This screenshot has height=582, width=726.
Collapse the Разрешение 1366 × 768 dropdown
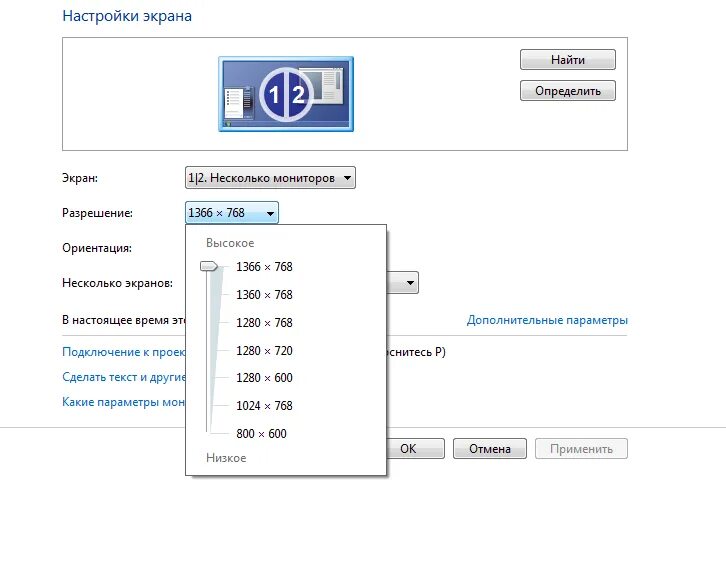[232, 213]
